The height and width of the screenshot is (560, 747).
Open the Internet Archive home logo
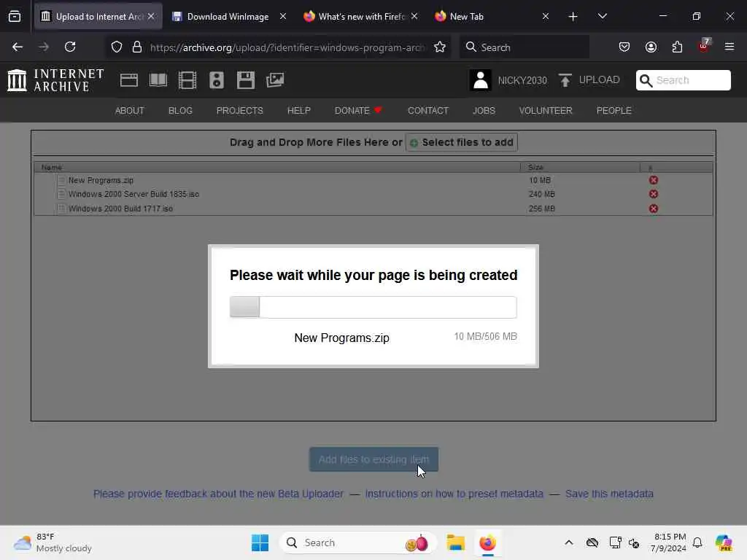[55, 80]
